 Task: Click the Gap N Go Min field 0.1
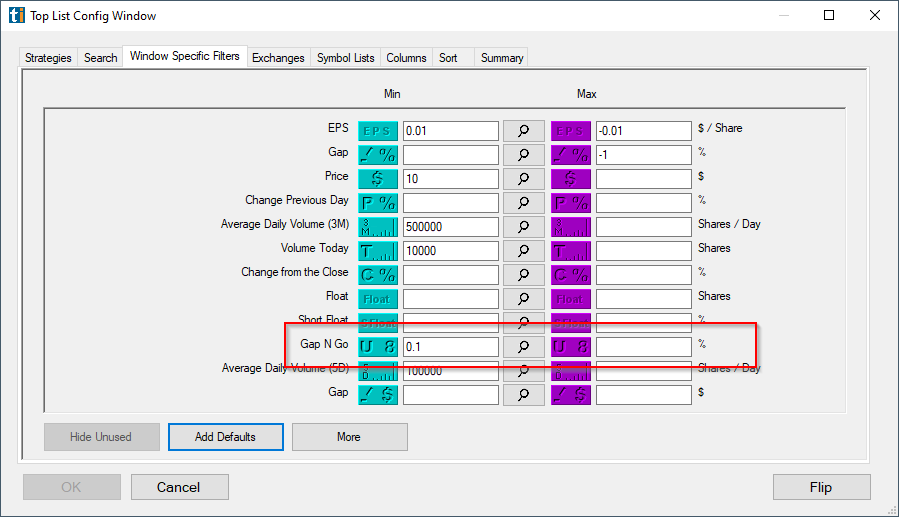451,347
